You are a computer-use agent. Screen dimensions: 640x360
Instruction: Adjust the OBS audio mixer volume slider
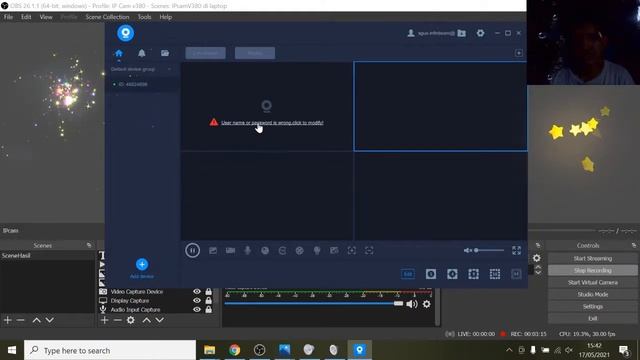click(x=313, y=304)
